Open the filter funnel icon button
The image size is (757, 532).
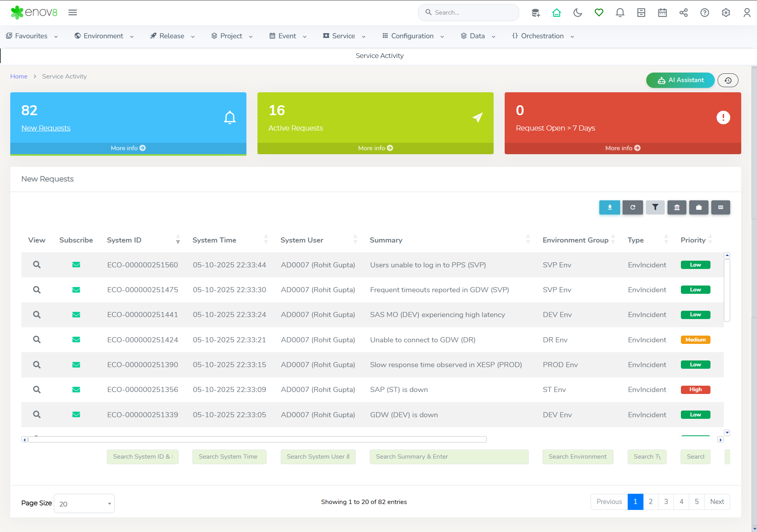click(x=655, y=207)
